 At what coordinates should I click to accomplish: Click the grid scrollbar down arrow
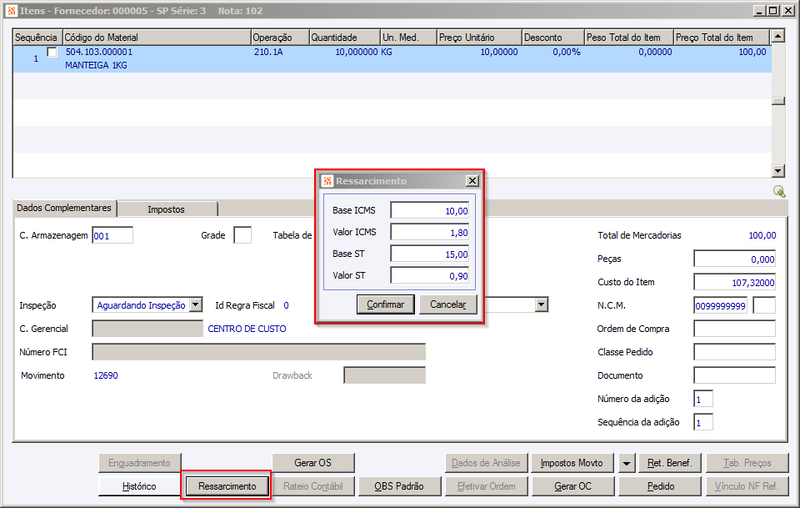pos(778,171)
